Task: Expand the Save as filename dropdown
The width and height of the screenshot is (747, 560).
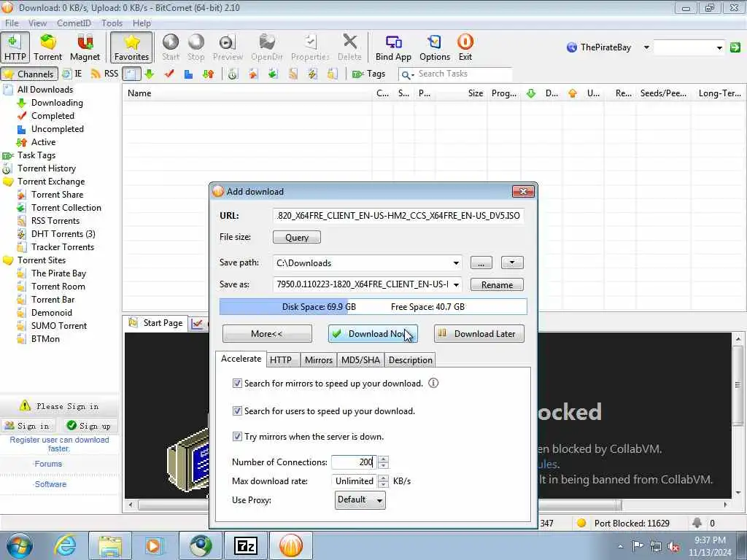Action: tap(456, 284)
